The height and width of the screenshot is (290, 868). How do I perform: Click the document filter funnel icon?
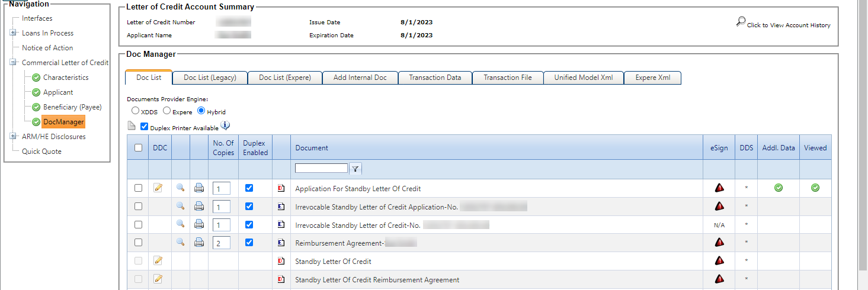coord(355,169)
